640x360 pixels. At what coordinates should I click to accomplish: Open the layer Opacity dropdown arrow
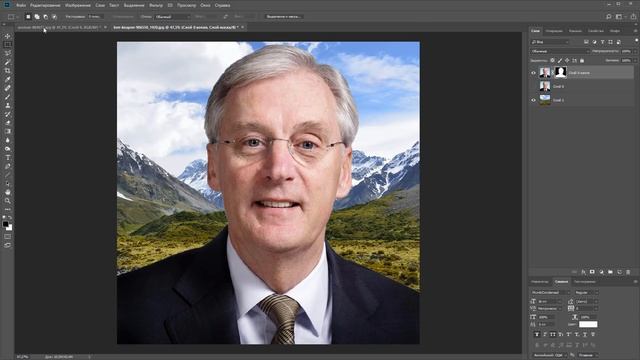635,51
